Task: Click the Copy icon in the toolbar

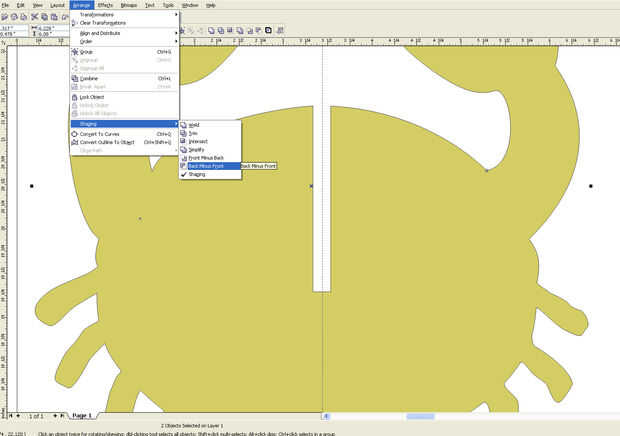Action: pos(44,17)
